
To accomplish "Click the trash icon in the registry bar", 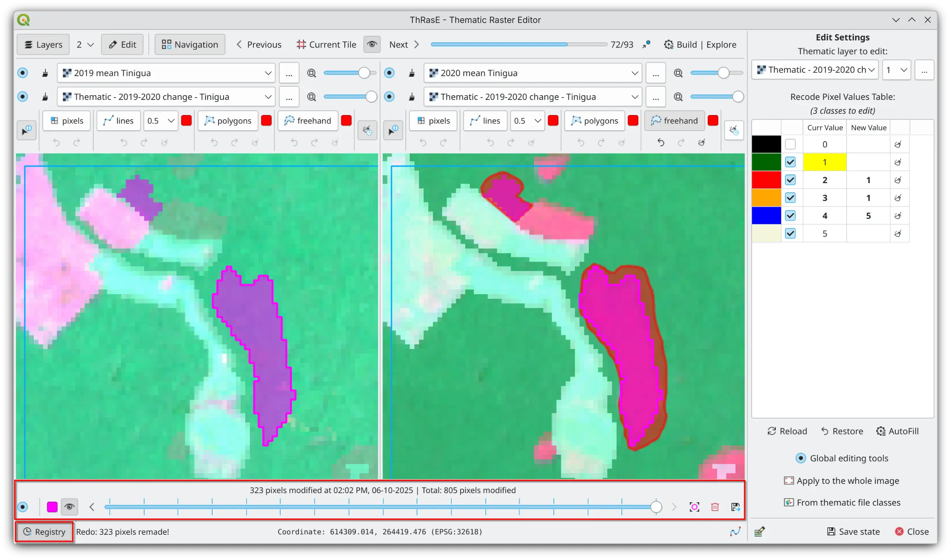I will [715, 507].
